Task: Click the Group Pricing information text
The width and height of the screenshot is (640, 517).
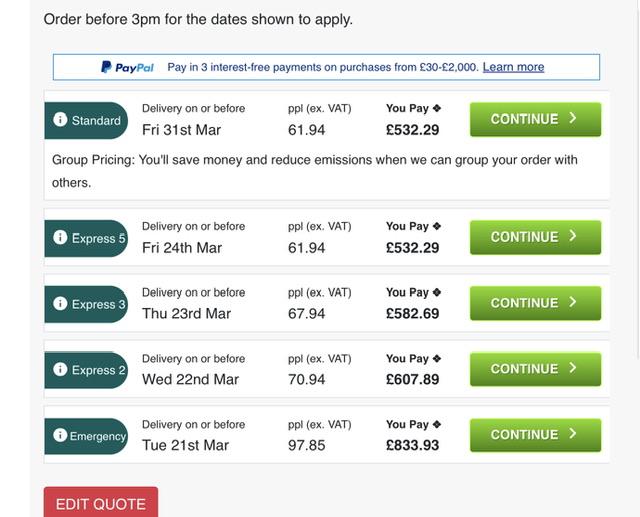Action: [315, 171]
